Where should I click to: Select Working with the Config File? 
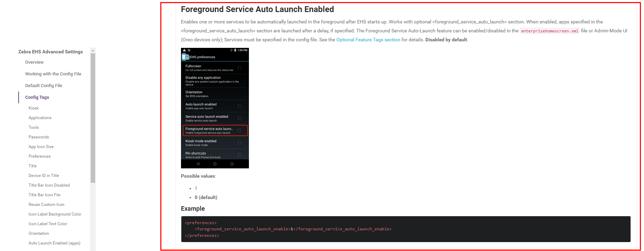[x=53, y=74]
